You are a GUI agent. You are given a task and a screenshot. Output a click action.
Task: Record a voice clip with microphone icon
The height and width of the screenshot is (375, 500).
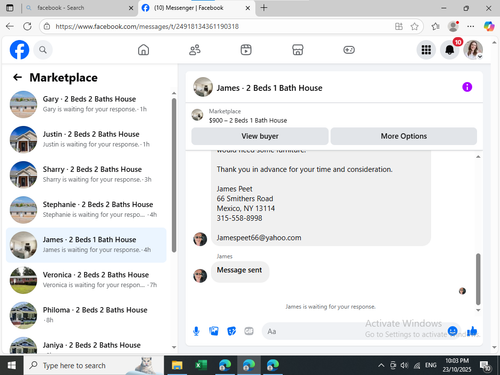coord(196,331)
